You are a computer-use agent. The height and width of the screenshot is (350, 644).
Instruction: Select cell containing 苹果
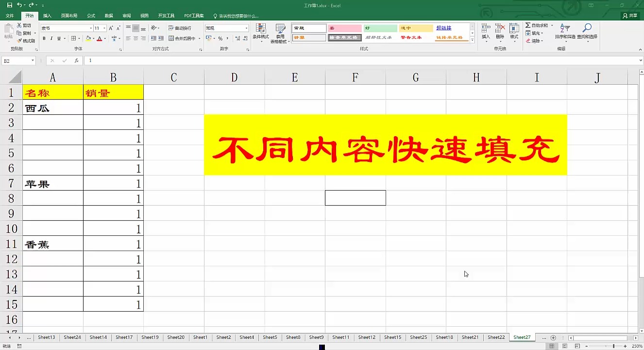[53, 183]
